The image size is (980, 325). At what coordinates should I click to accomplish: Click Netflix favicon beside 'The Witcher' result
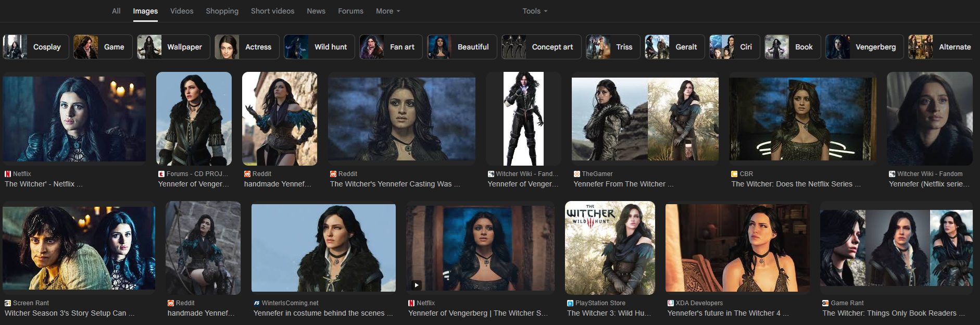click(8, 174)
